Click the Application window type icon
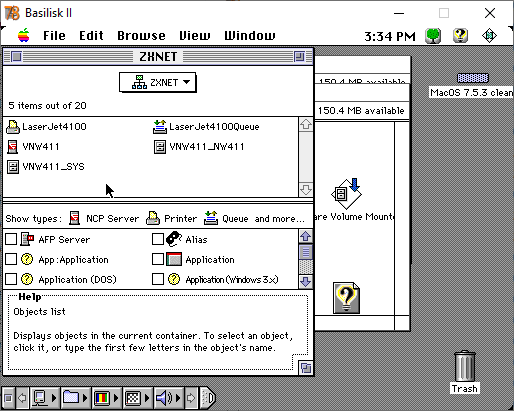The width and height of the screenshot is (514, 411). tap(174, 259)
